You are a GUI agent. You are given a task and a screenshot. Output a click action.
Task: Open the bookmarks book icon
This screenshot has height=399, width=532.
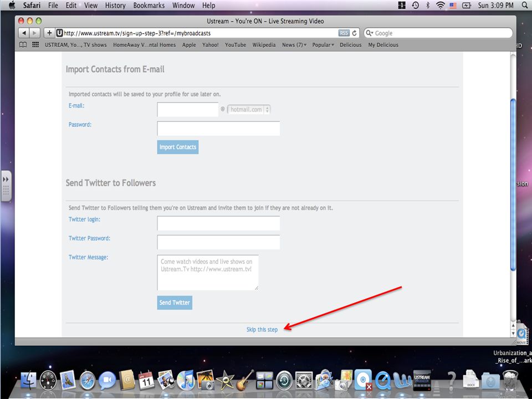[23, 45]
